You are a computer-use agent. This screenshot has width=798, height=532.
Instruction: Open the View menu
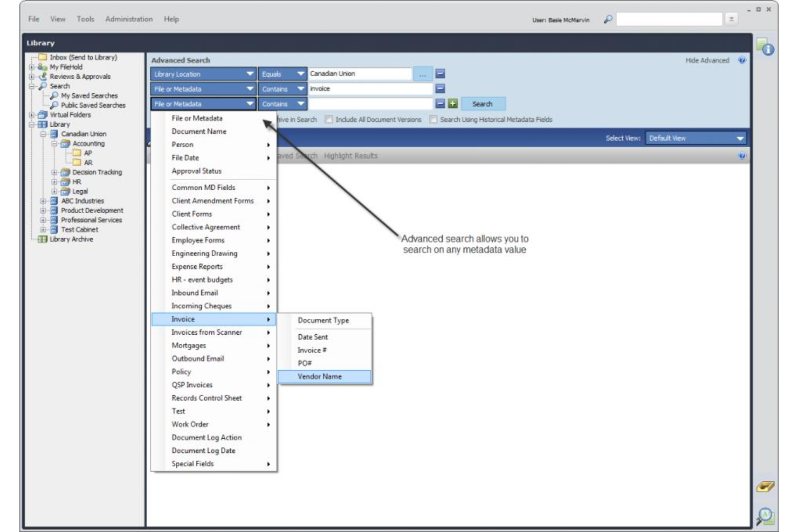pos(58,19)
